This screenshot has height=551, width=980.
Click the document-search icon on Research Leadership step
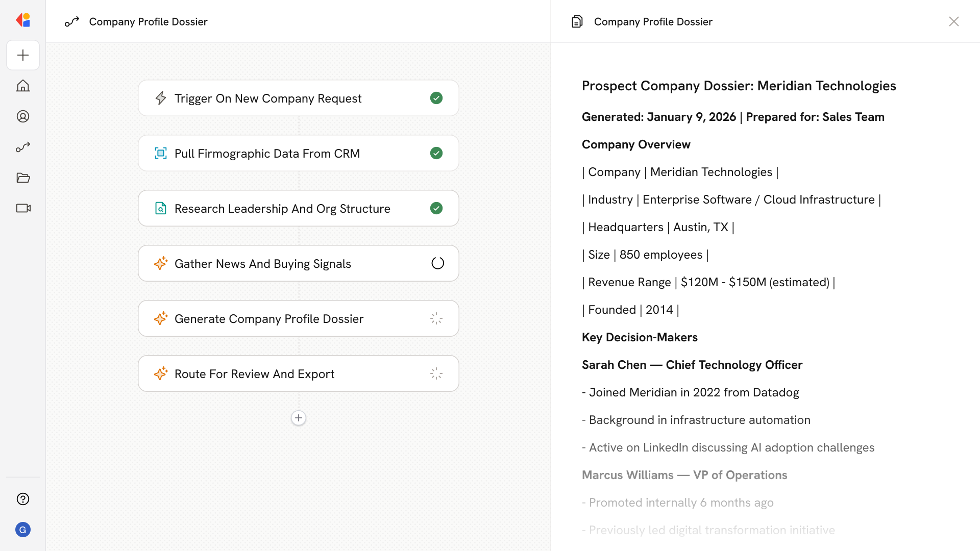point(161,208)
